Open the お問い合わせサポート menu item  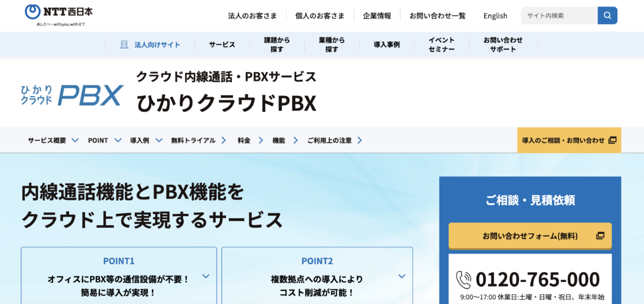point(503,45)
